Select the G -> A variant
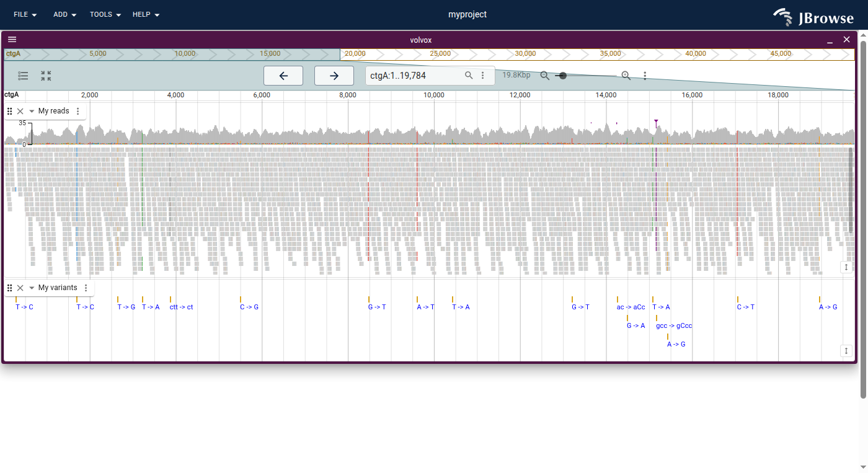 636,325
